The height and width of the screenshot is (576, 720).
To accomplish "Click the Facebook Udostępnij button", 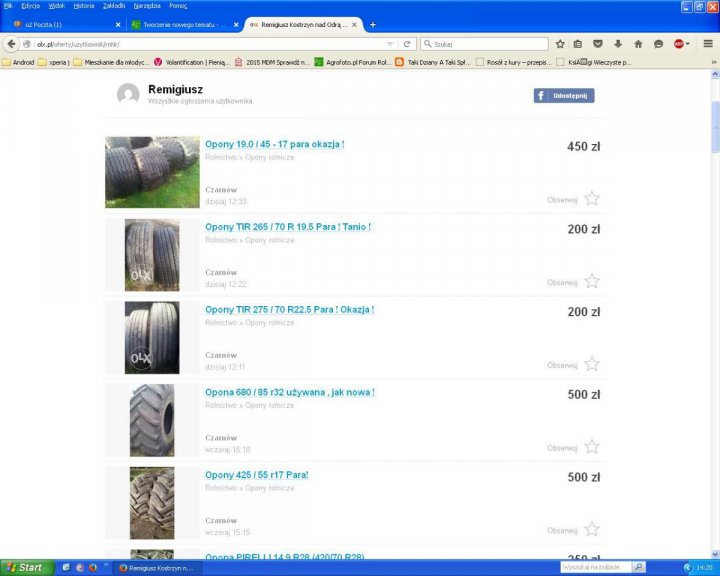I will coord(563,95).
